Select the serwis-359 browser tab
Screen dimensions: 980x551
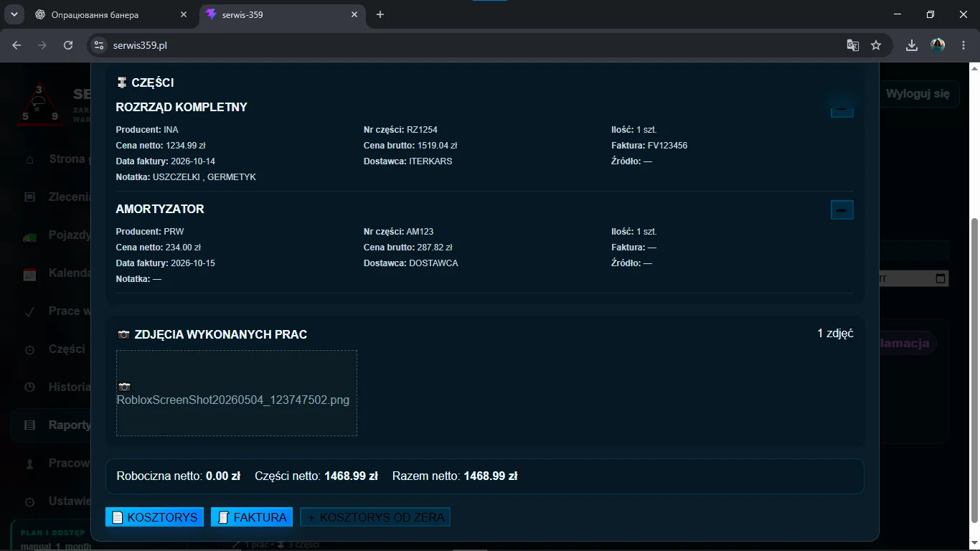[x=283, y=15]
